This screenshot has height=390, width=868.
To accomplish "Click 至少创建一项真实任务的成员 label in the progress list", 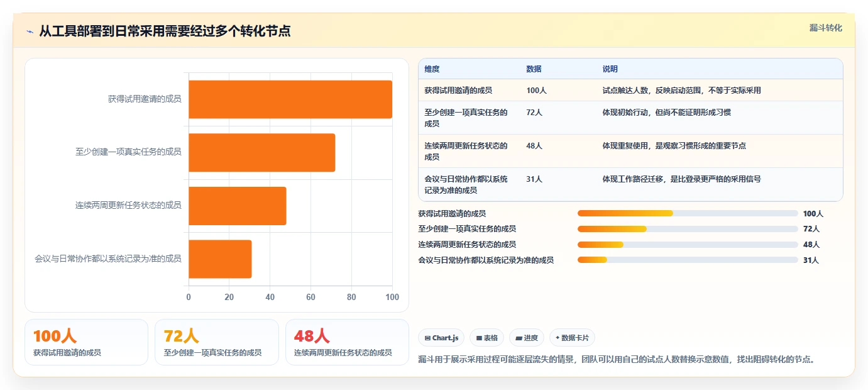I will pyautogui.click(x=467, y=229).
